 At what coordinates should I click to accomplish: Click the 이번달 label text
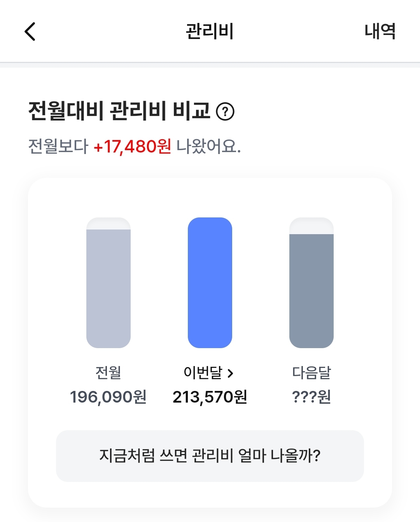203,373
